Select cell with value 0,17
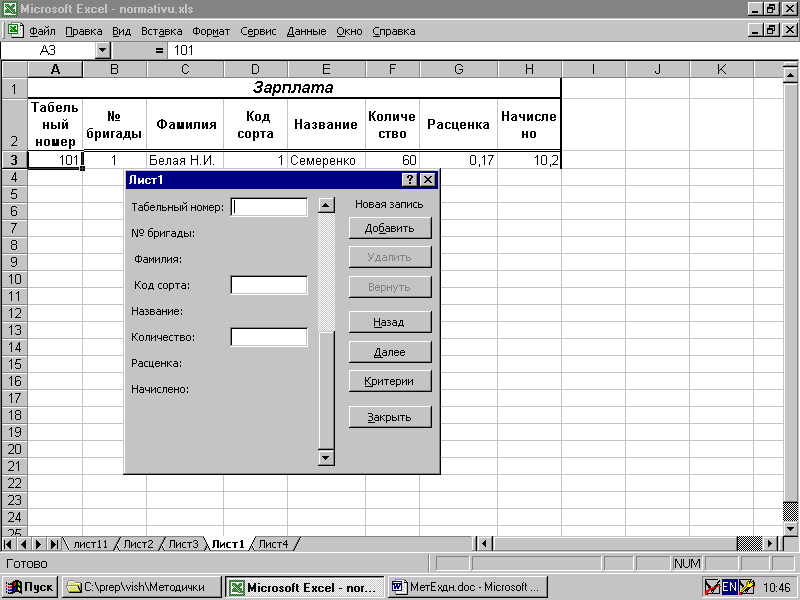800x600 pixels. click(458, 160)
